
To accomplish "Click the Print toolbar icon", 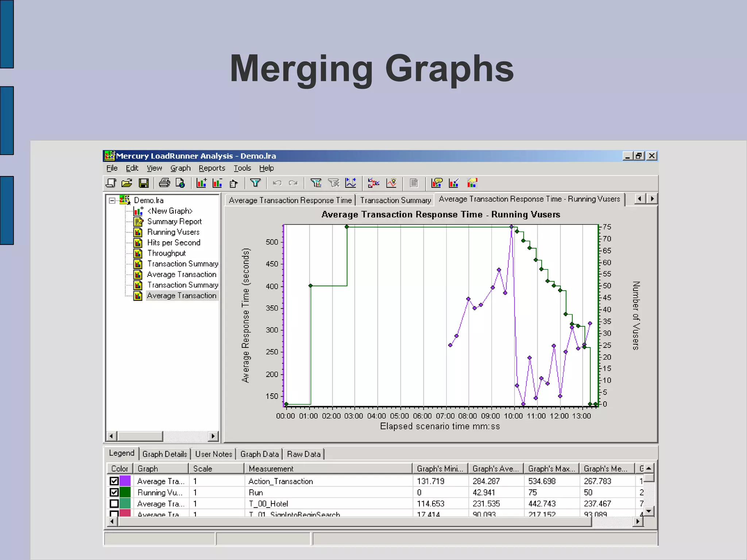I will (164, 183).
